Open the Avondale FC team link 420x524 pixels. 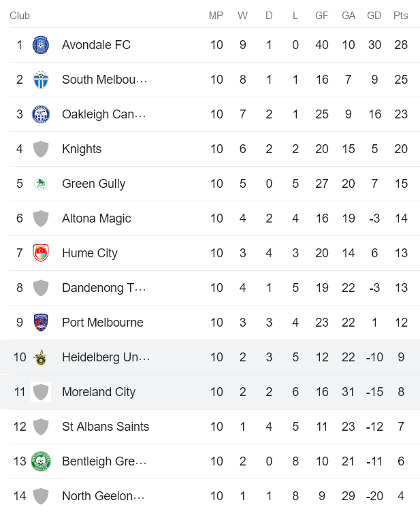[96, 45]
